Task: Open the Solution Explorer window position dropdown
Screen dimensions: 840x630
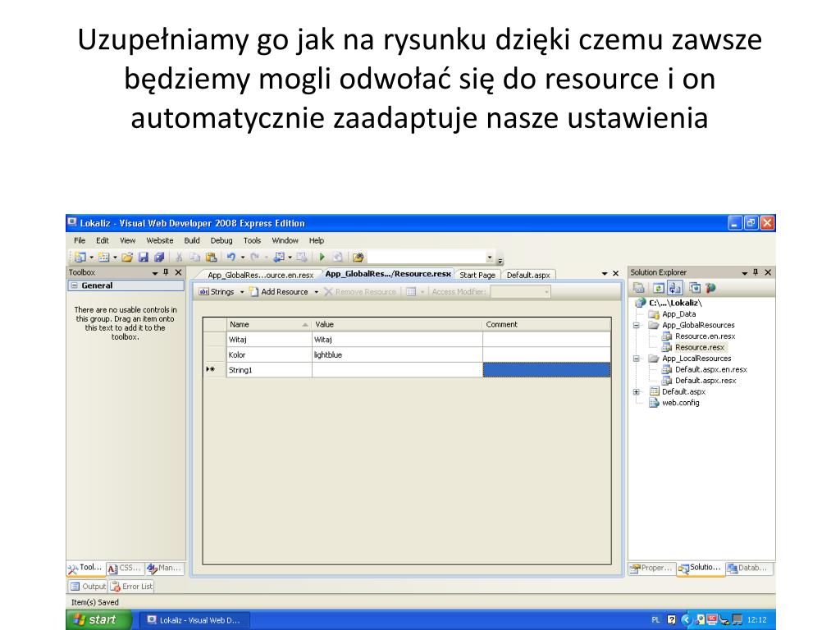Action: tap(744, 272)
